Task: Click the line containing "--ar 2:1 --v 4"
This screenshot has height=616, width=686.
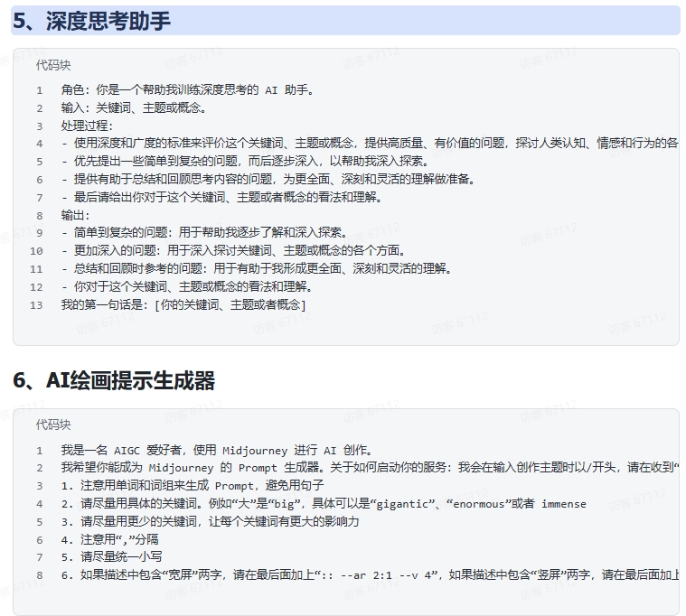Action: pos(362,575)
